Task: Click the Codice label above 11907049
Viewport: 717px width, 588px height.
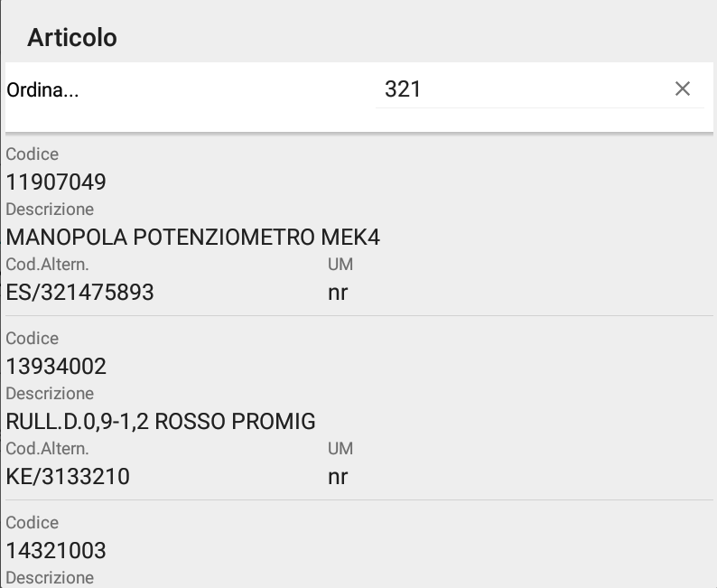Action: tap(32, 154)
